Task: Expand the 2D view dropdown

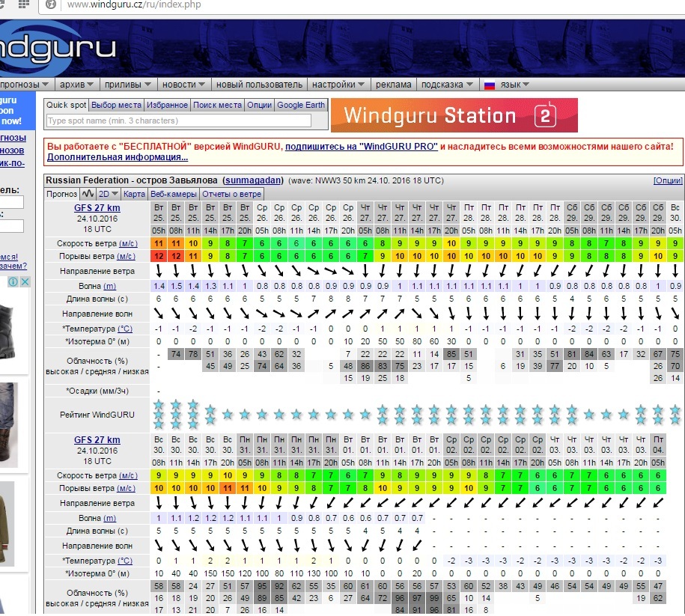Action: click(108, 194)
